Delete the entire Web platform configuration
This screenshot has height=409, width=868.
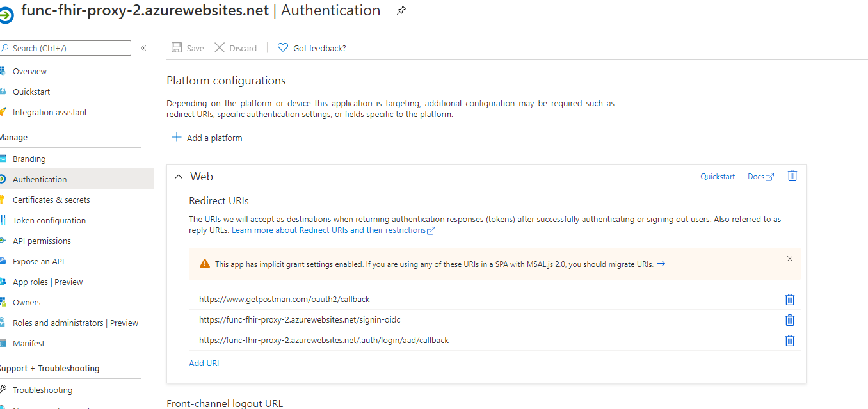click(x=792, y=175)
